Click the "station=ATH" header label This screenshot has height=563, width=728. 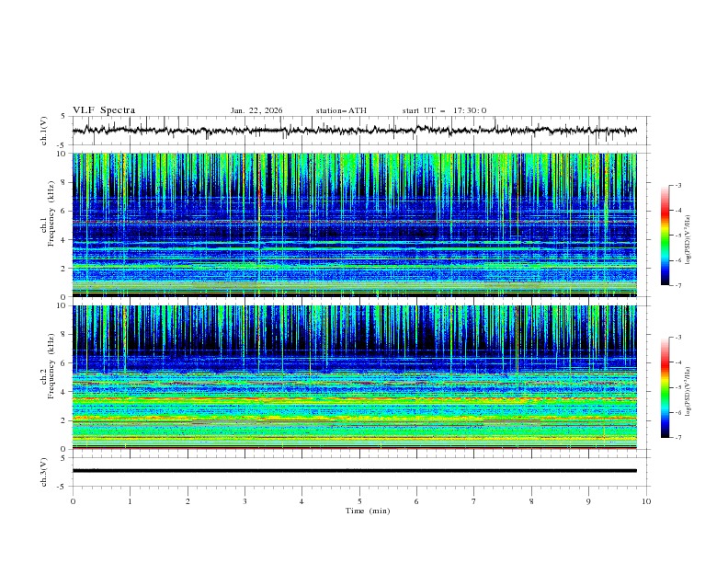pos(341,110)
